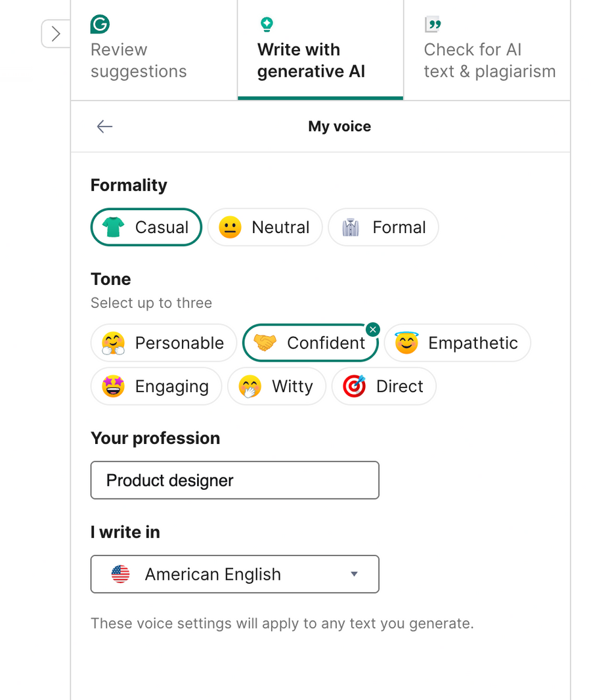Select the Neutral formality option
The height and width of the screenshot is (700, 591).
click(265, 227)
